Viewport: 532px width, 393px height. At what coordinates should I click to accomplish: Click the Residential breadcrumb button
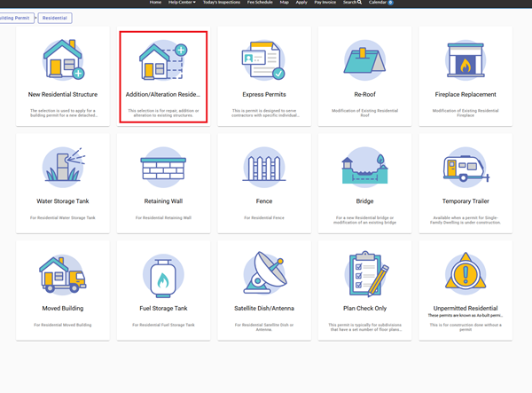[56, 17]
